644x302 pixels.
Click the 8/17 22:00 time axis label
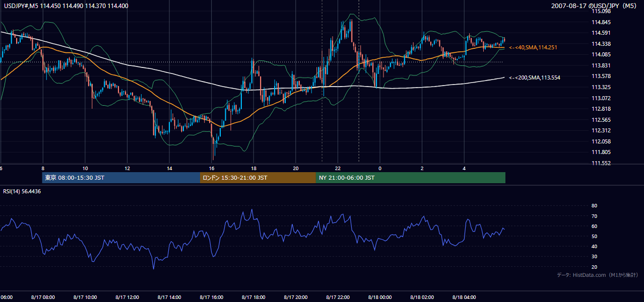(x=338, y=297)
